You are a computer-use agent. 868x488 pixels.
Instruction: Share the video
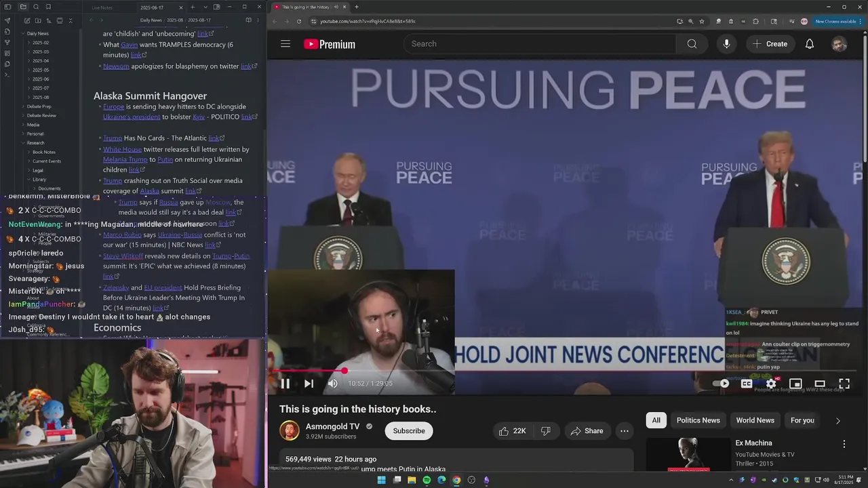587,431
